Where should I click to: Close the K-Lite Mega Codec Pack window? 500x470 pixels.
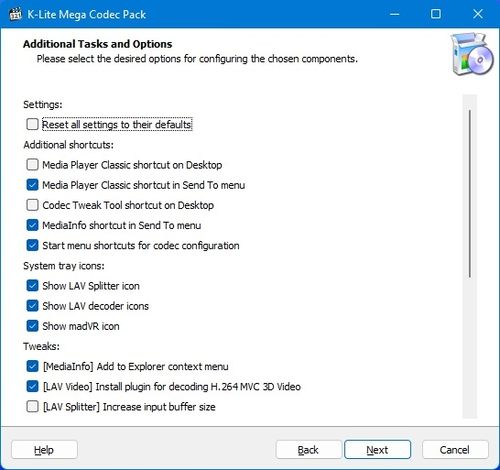[478, 14]
